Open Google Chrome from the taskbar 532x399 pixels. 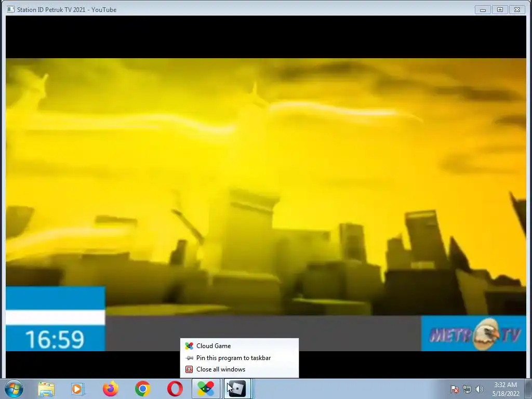coord(143,389)
